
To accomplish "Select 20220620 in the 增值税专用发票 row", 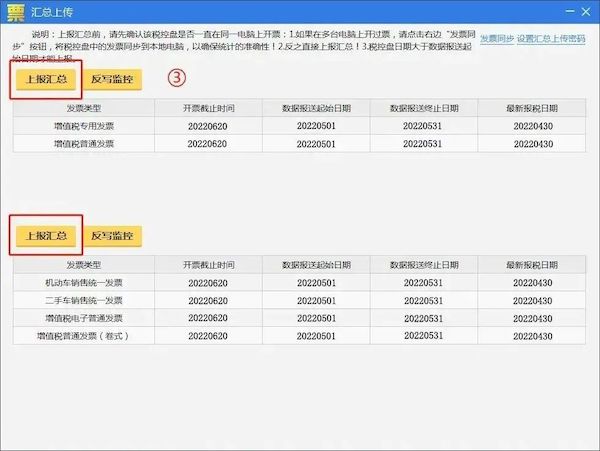I will [207, 126].
